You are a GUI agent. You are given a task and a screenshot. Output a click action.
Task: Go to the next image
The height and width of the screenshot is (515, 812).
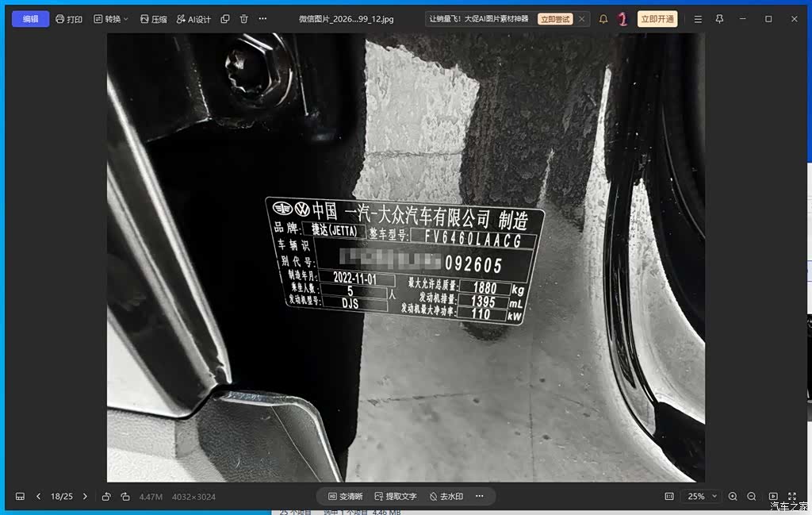click(85, 496)
